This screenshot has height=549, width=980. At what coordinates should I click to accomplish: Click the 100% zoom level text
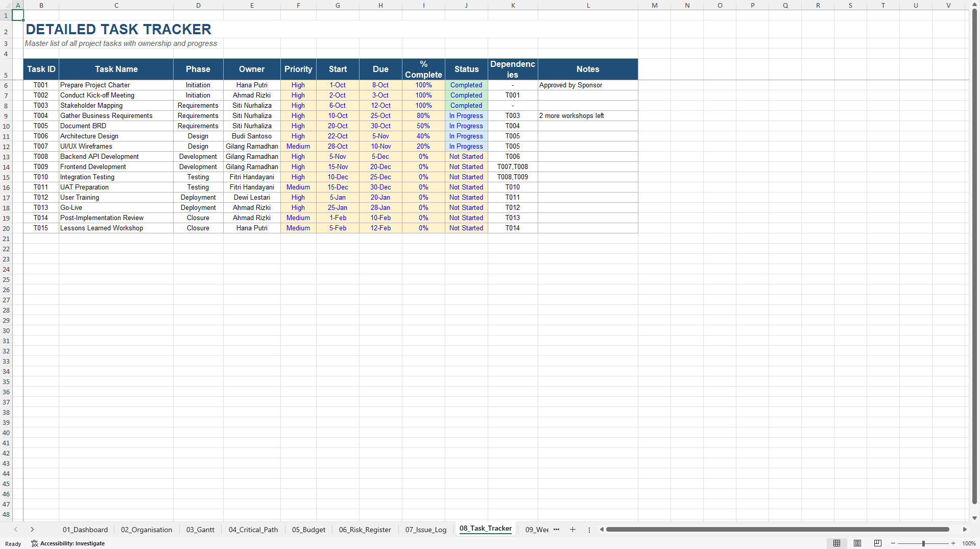coord(969,543)
